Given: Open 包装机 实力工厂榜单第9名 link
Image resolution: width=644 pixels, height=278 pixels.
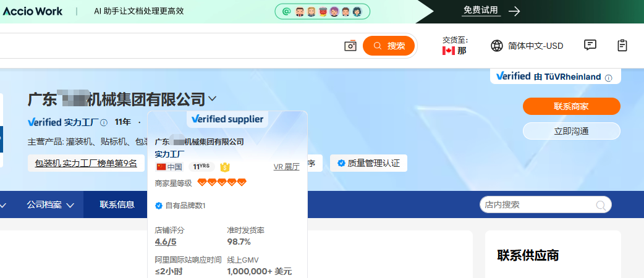Looking at the screenshot, I should (x=86, y=163).
